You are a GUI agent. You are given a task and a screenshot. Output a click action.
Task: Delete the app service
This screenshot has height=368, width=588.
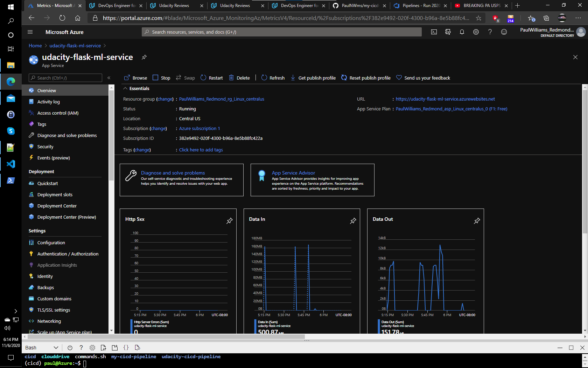click(x=239, y=78)
